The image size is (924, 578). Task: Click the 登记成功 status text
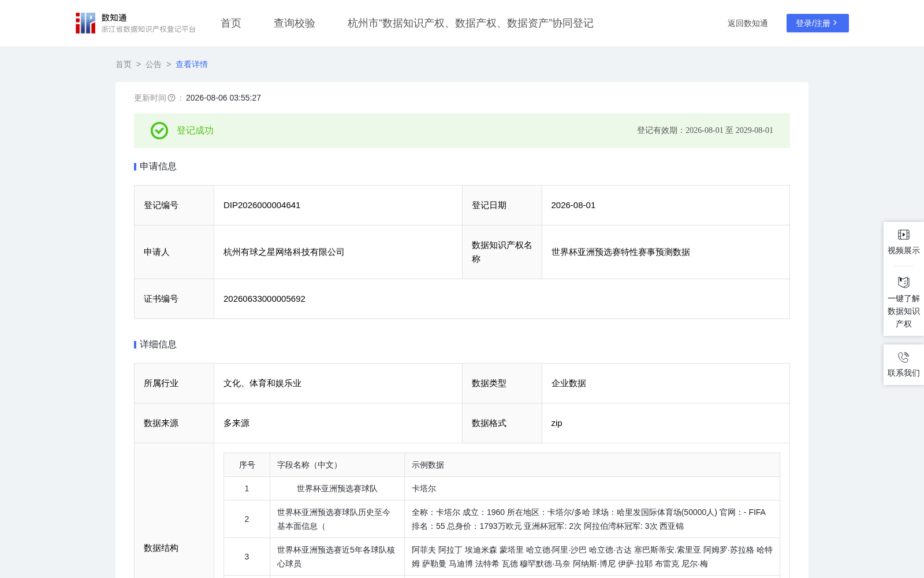[x=195, y=131]
